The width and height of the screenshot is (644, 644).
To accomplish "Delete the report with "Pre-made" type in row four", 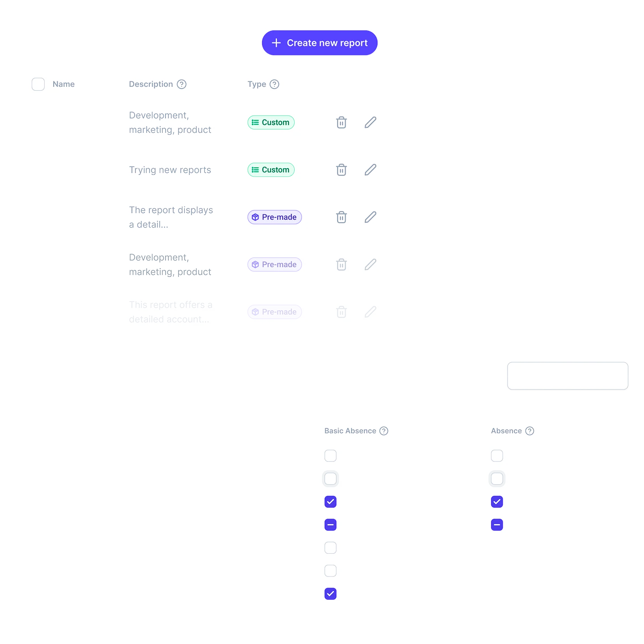I will (341, 264).
